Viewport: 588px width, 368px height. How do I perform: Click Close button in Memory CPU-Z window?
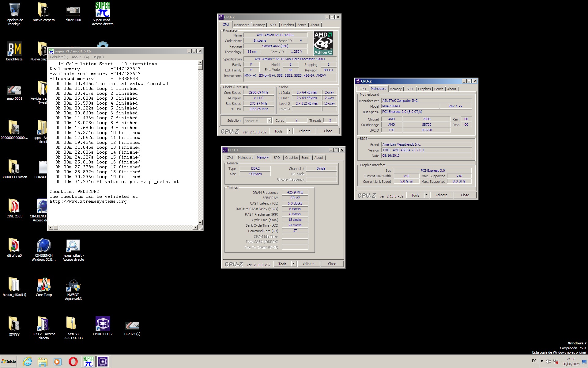point(332,264)
